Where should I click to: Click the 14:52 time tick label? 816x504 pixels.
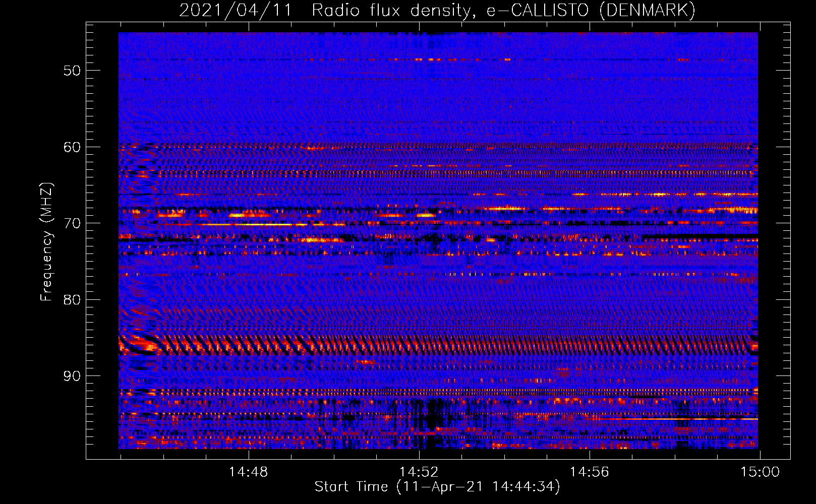pos(419,472)
